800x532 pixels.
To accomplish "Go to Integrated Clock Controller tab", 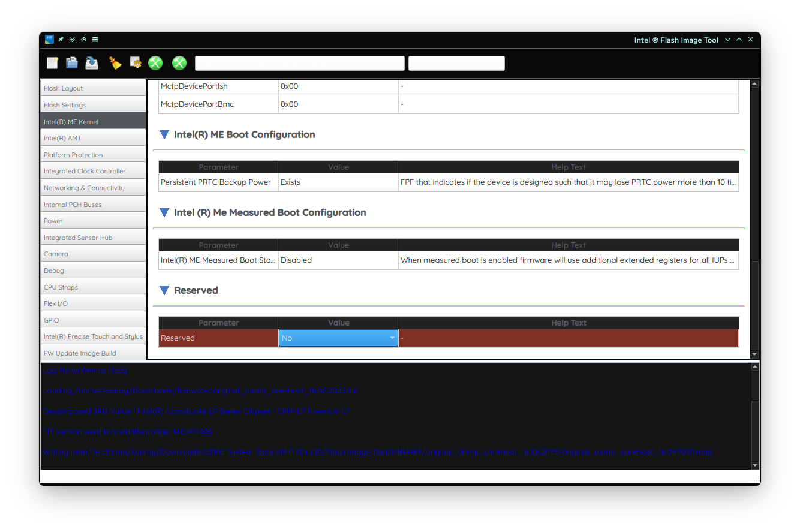I will click(93, 171).
